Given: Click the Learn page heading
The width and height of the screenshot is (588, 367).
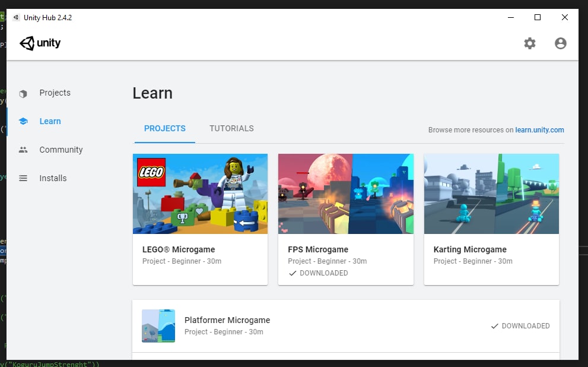Looking at the screenshot, I should pyautogui.click(x=152, y=93).
